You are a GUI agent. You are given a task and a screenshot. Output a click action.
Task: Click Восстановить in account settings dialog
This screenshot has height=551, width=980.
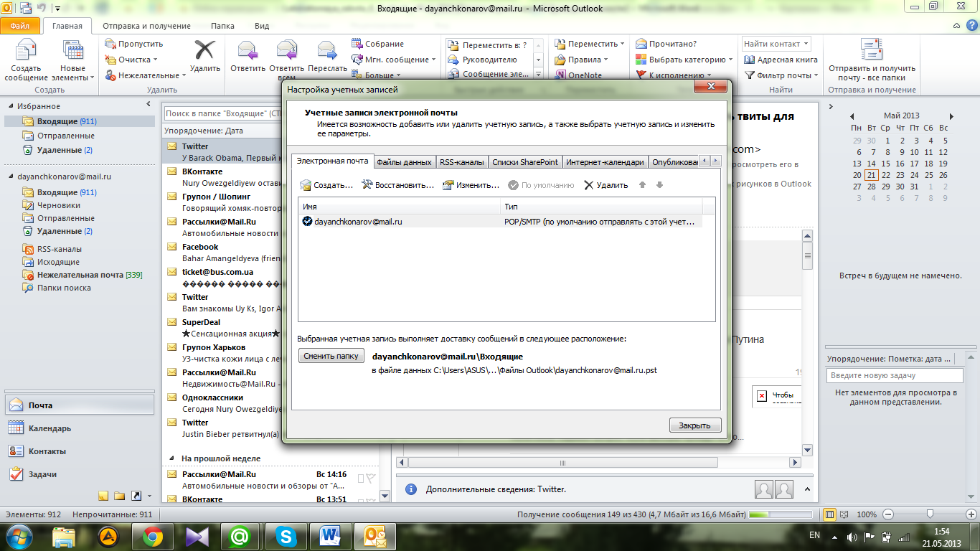click(398, 185)
